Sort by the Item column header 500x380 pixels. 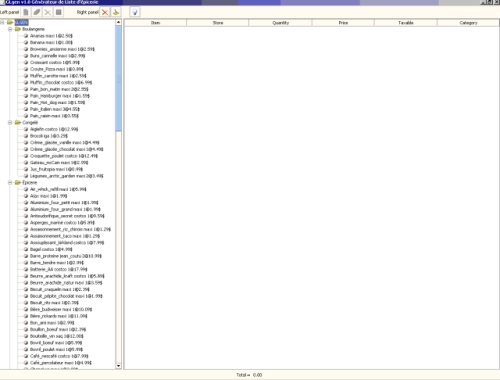coord(155,23)
